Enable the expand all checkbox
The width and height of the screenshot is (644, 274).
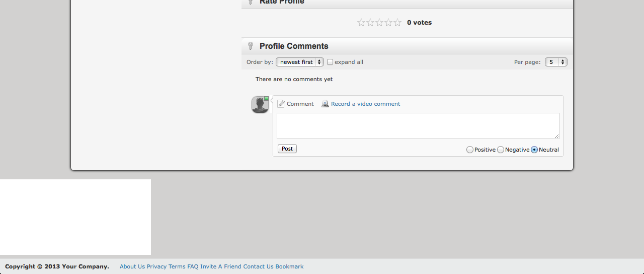(330, 62)
